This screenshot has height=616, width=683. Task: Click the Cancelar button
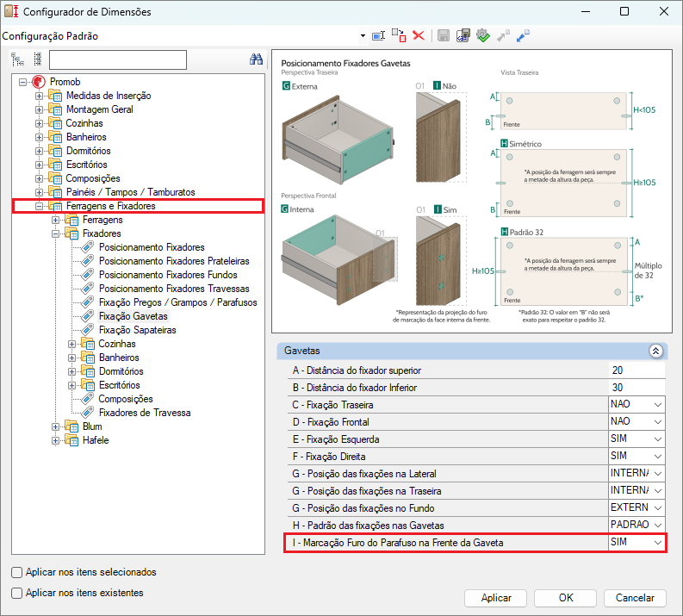click(x=635, y=598)
